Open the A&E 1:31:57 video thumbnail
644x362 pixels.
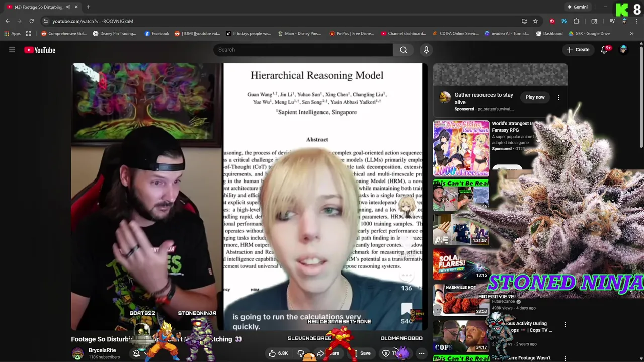pos(461,229)
